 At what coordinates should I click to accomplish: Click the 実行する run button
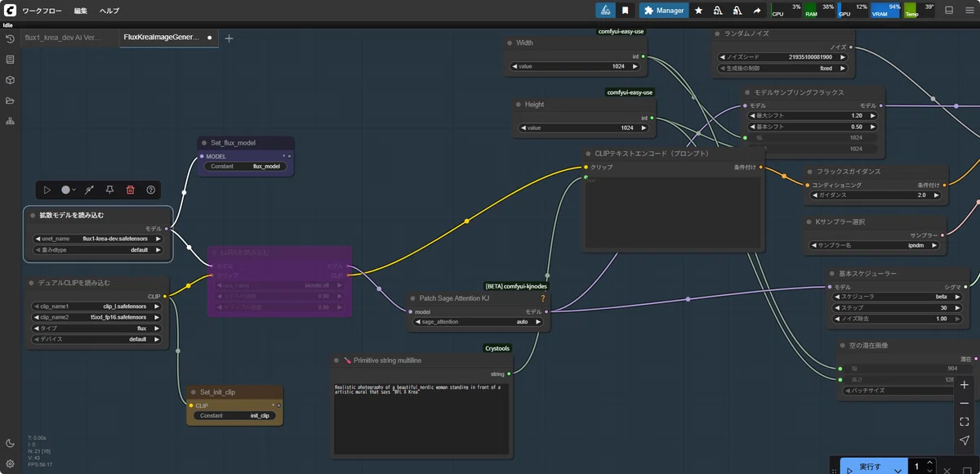pyautogui.click(x=875, y=467)
